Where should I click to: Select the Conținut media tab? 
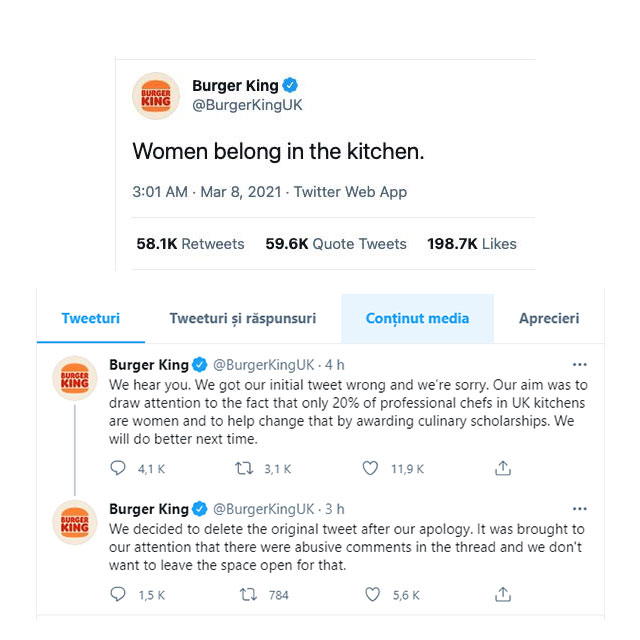click(x=417, y=319)
